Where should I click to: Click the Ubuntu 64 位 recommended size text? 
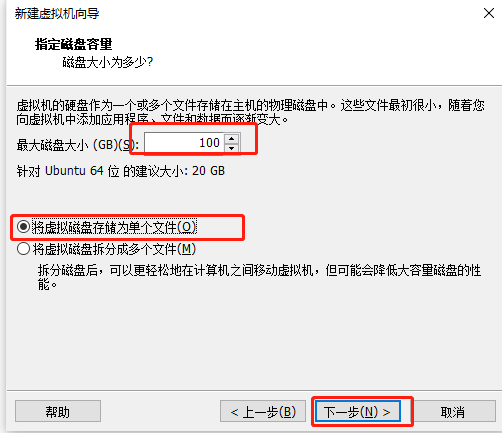(121, 171)
